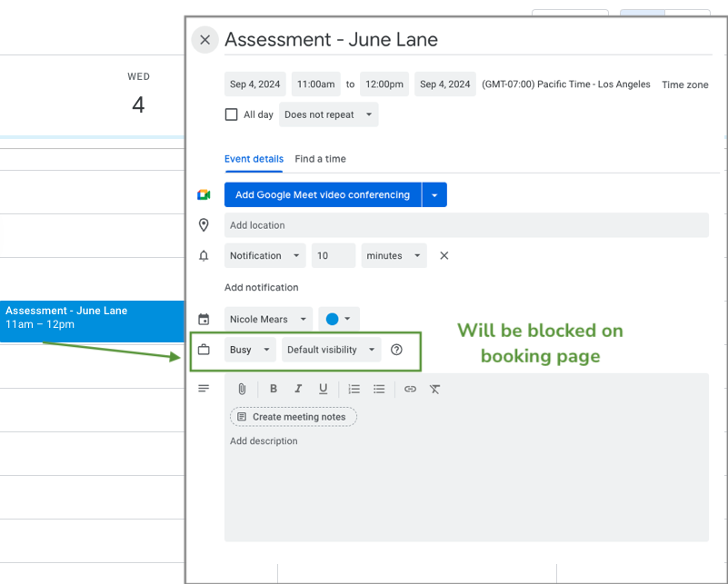This screenshot has width=728, height=584.
Task: Open the minutes unit dropdown
Action: point(394,255)
